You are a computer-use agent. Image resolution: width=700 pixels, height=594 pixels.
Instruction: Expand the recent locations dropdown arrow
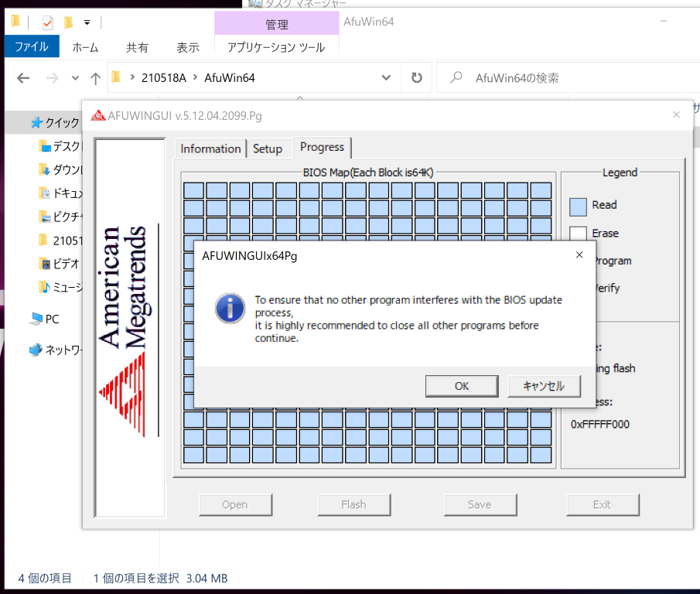tap(75, 79)
